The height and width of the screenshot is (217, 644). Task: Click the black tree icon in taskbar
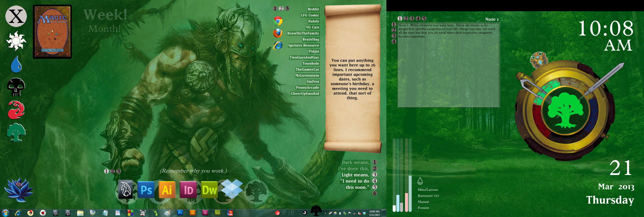[316, 211]
